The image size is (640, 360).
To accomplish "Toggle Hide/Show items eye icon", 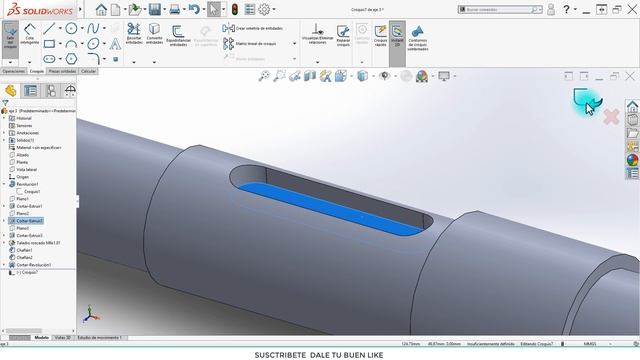I will 384,76.
